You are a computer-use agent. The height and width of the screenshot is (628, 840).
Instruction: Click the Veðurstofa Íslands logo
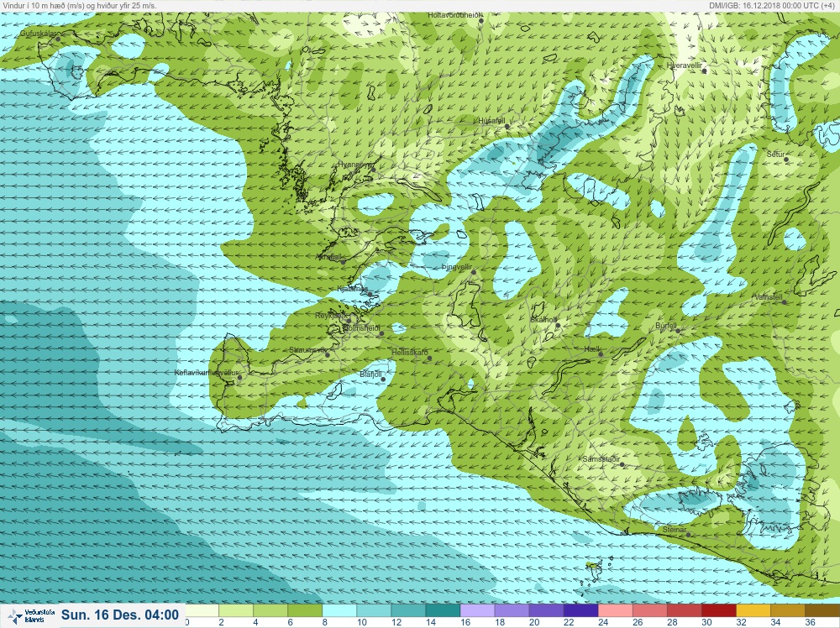click(x=32, y=615)
